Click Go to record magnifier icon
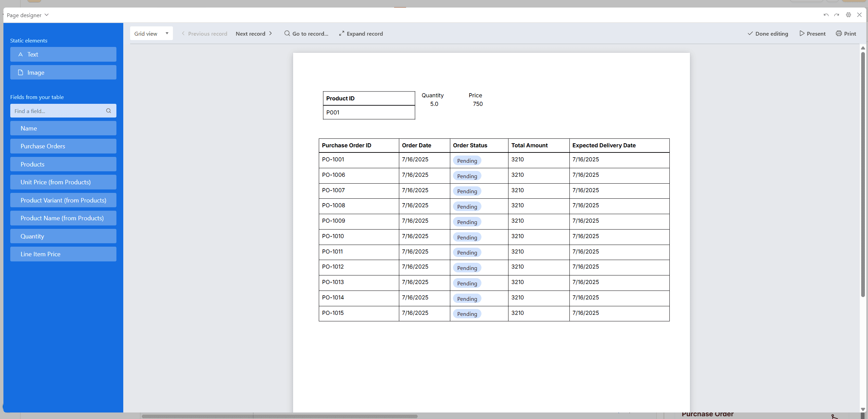This screenshot has height=419, width=868. click(287, 34)
